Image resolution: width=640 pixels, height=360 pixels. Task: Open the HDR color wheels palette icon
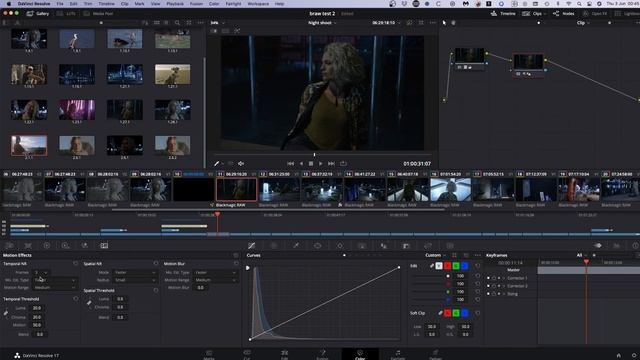point(65,245)
